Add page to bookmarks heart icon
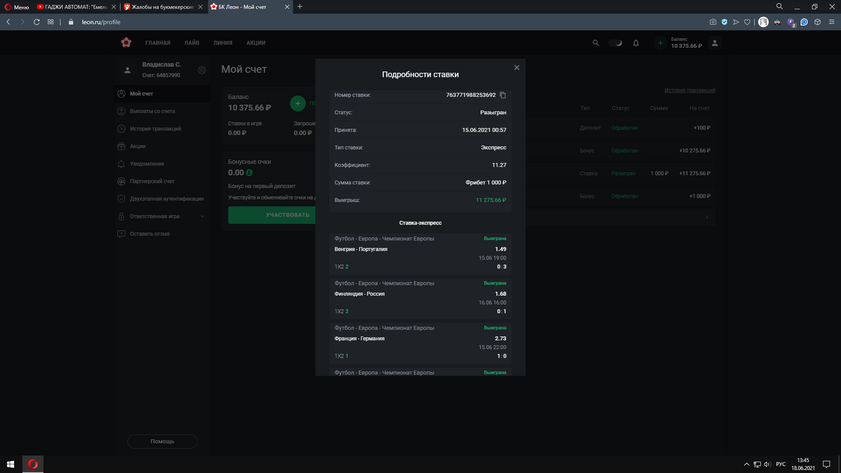The height and width of the screenshot is (473, 841). tap(747, 22)
